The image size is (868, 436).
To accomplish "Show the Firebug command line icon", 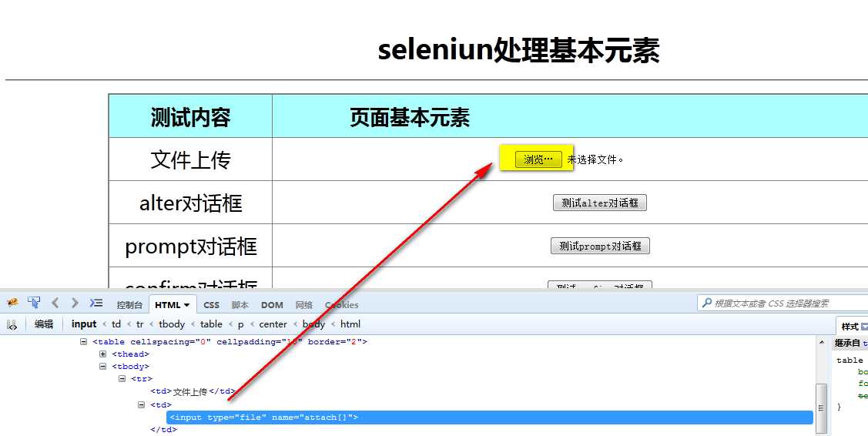I will tap(96, 303).
